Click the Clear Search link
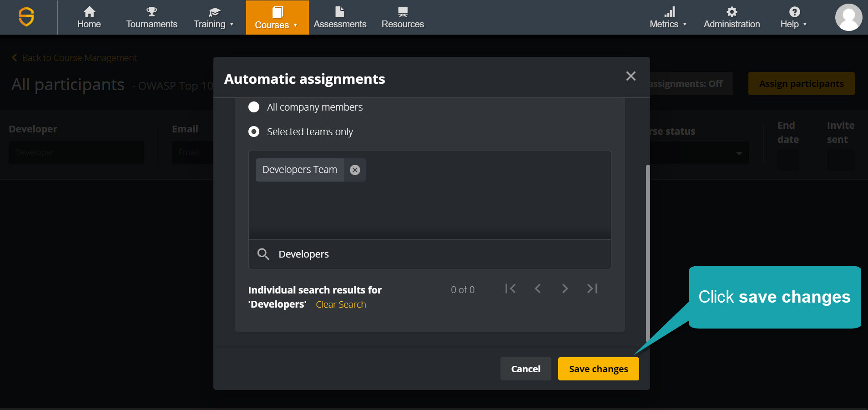Image resolution: width=868 pixels, height=410 pixels. tap(341, 304)
